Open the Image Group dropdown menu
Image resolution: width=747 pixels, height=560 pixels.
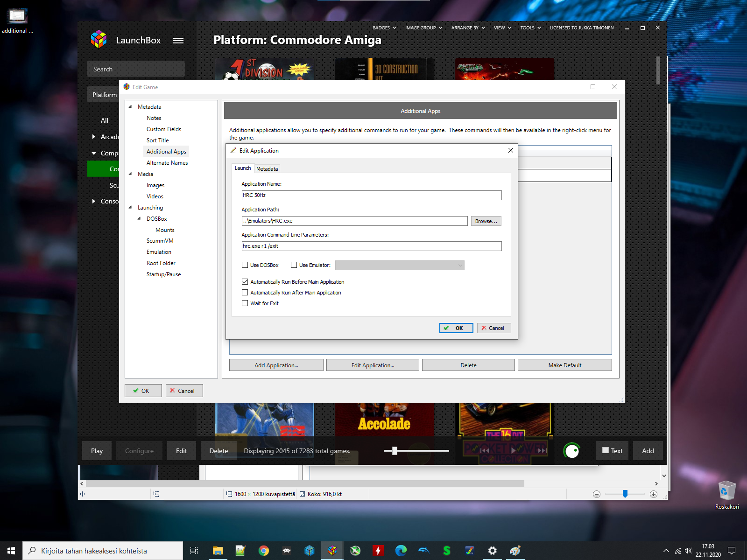point(423,28)
